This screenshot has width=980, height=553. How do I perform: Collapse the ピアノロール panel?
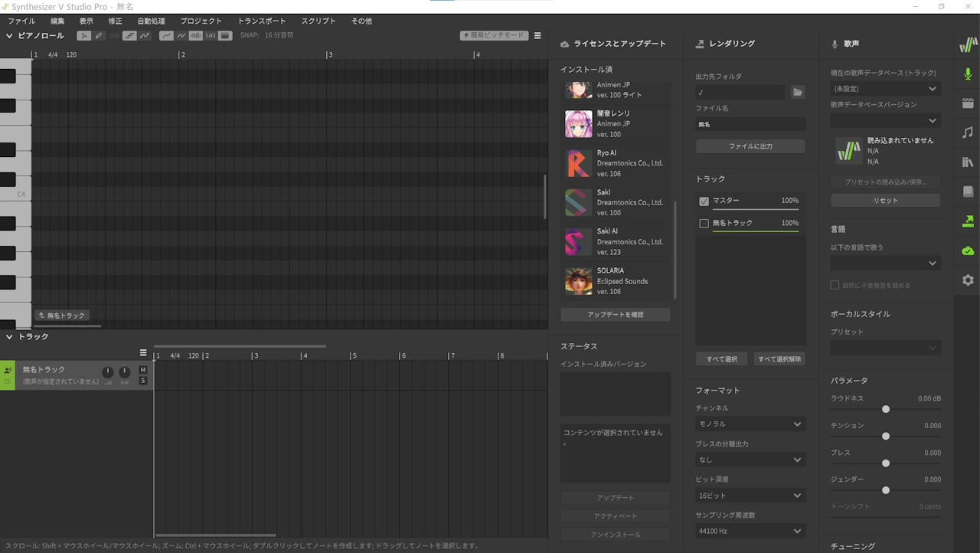coord(9,35)
